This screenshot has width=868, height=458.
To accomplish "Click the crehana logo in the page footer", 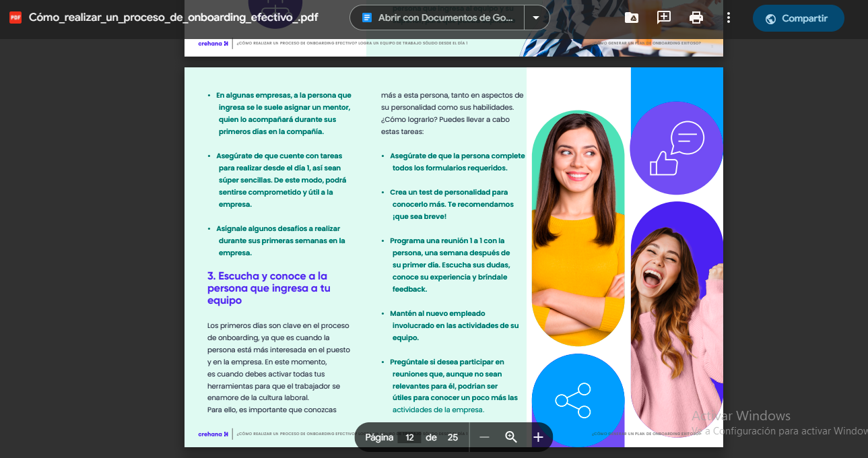I will (213, 434).
